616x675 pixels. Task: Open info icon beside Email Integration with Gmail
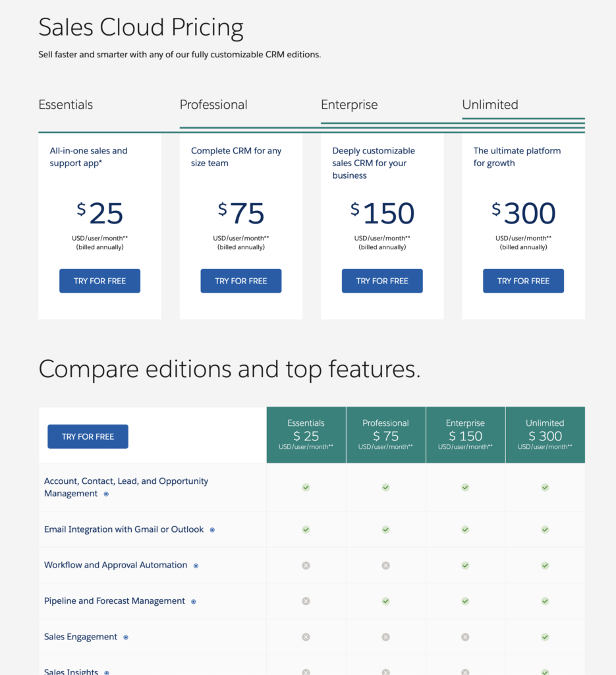[x=212, y=530]
